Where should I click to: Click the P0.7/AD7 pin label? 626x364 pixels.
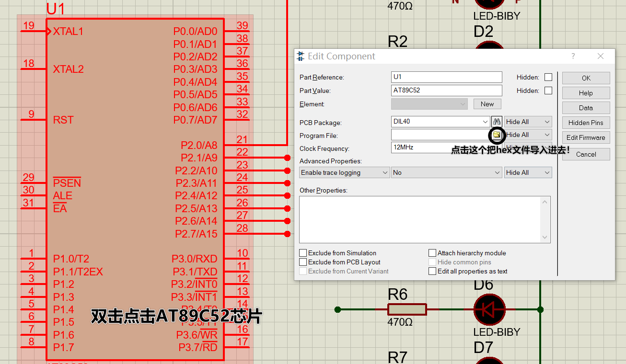point(195,120)
